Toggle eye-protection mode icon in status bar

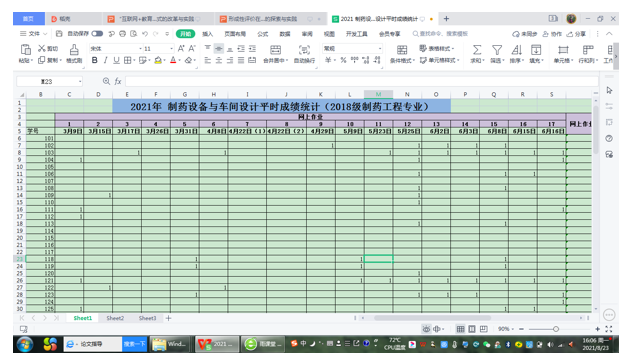[426, 329]
